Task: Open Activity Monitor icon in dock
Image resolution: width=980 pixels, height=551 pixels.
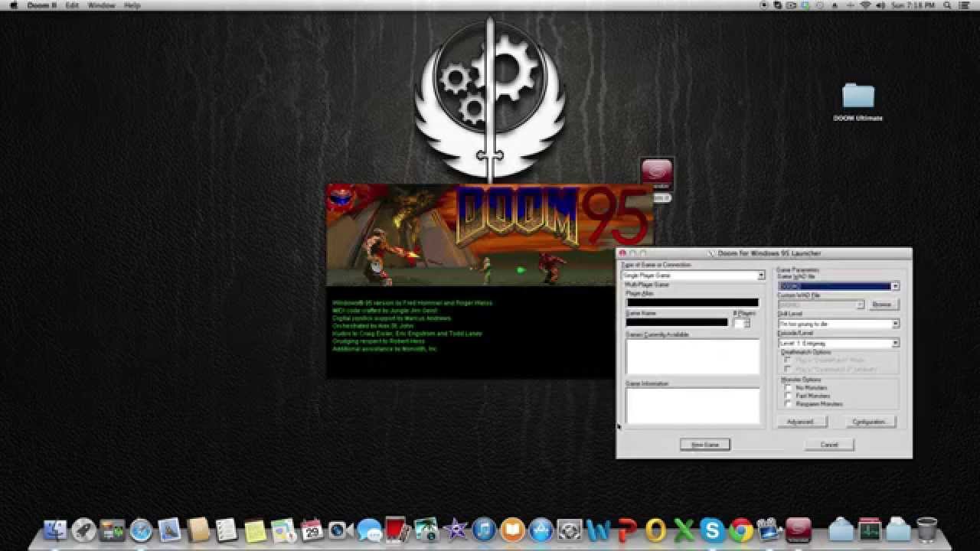Action: pos(870,530)
